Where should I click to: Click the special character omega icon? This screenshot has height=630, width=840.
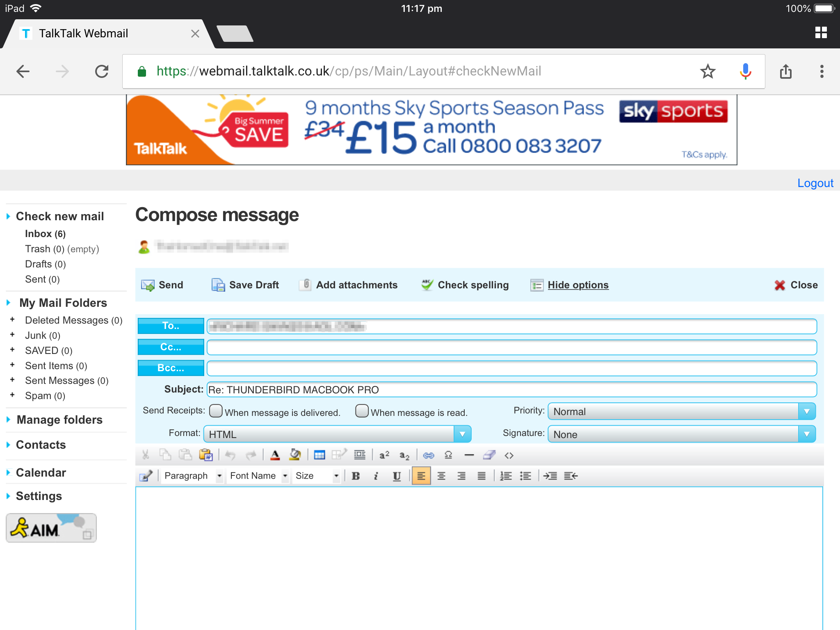click(448, 455)
